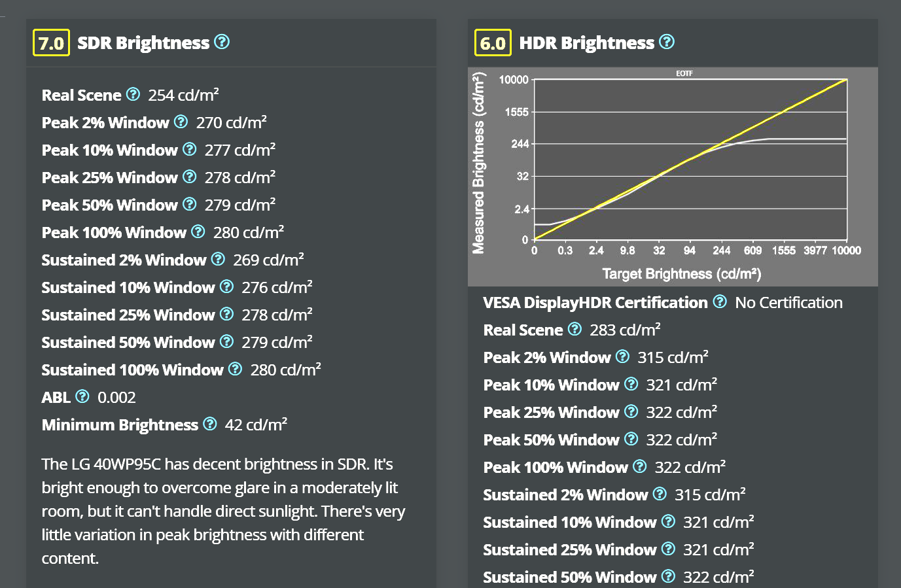Open help for HDR Peak 100% Window
The image size is (901, 588).
click(x=639, y=467)
